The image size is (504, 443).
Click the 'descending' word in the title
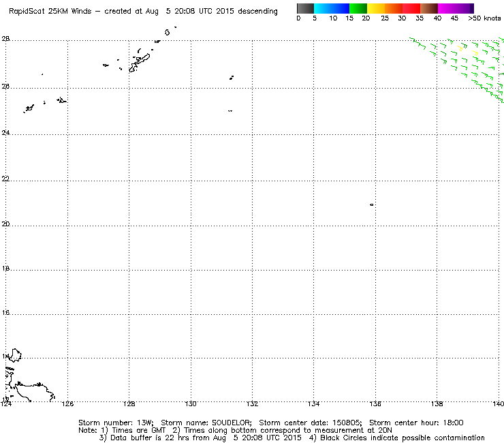pos(257,12)
